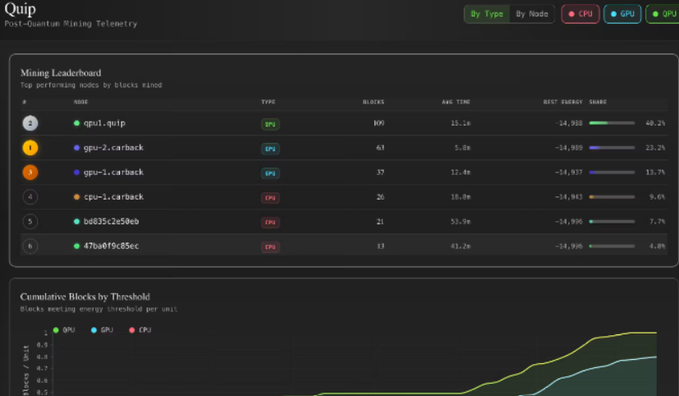The height and width of the screenshot is (396, 679).
Task: Switch to By Node view
Action: click(532, 14)
